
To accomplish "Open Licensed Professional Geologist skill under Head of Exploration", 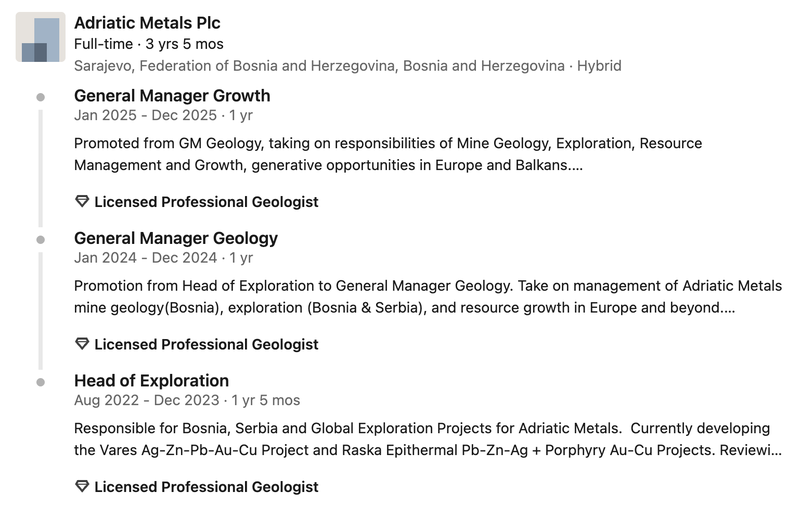I will [206, 486].
